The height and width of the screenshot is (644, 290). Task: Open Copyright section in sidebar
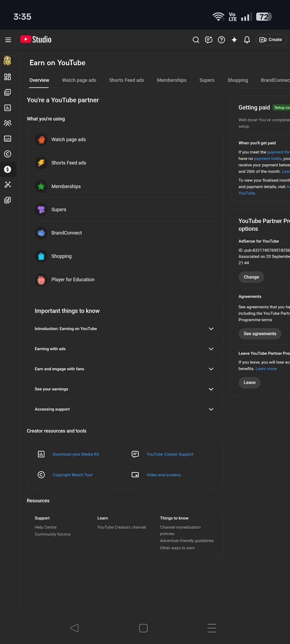(8, 154)
